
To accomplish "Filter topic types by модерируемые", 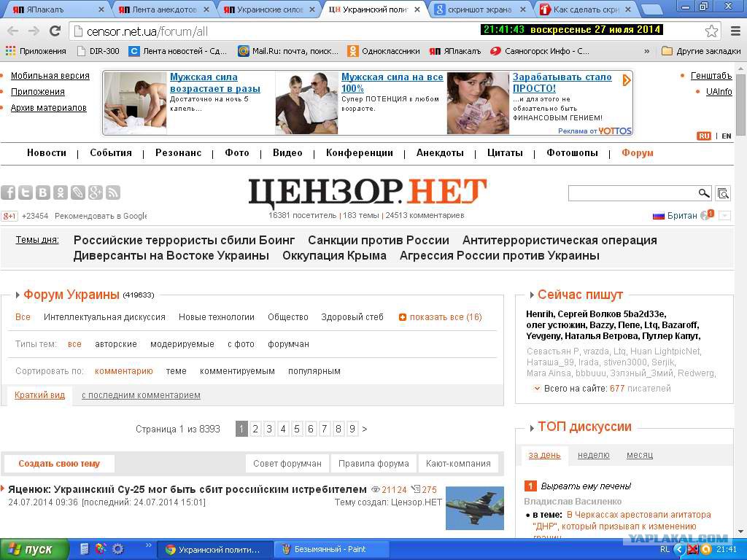I will [x=182, y=344].
